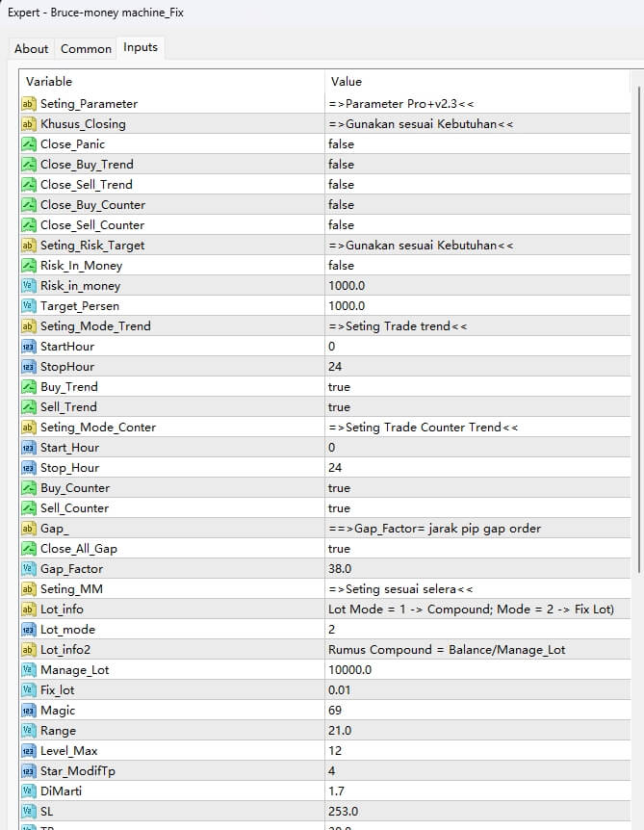
Task: Open the Buy_Counter true value dropdown
Action: click(x=339, y=488)
